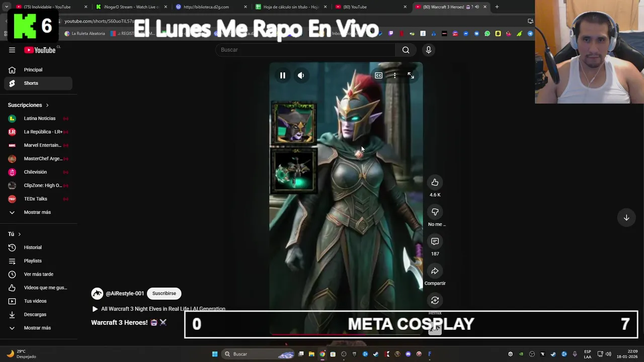Click the Telegram bookmark icon
Screen dimensions: 644x362
pyautogui.click(x=530, y=34)
